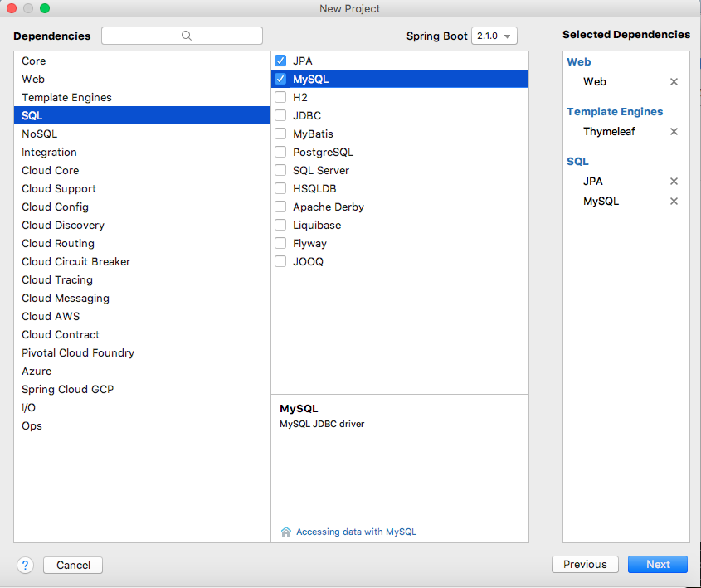
Task: Select the Ops category
Action: click(142, 425)
